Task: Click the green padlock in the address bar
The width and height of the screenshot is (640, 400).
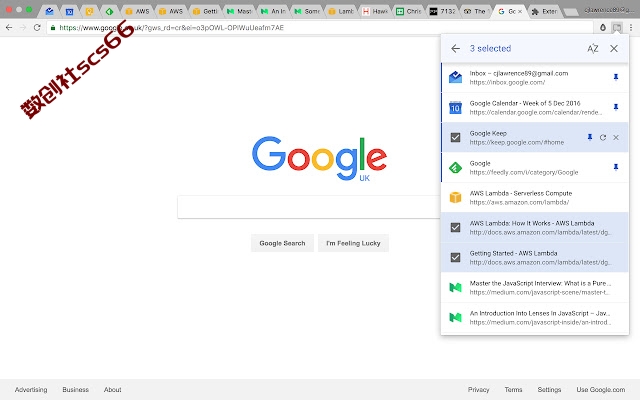Action: pyautogui.click(x=53, y=28)
